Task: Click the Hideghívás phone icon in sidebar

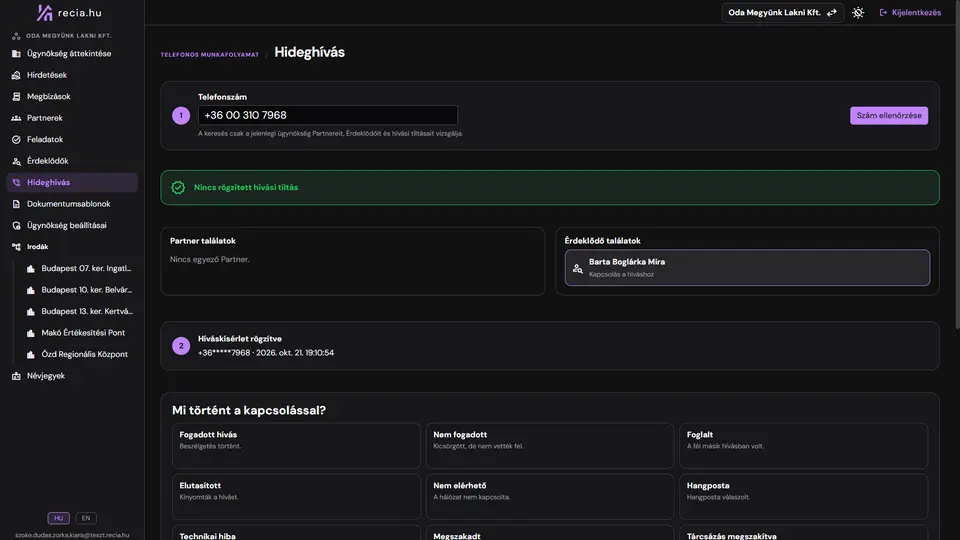Action: point(17,182)
